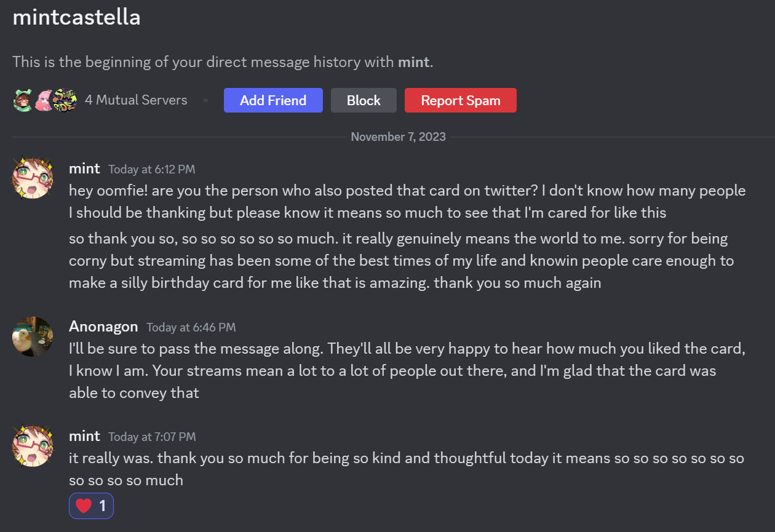Viewport: 775px width, 532px height.
Task: Click the Add Friend button
Action: [x=273, y=100]
